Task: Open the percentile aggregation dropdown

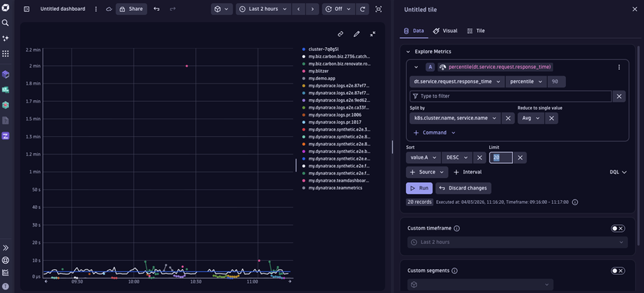Action: pos(527,82)
